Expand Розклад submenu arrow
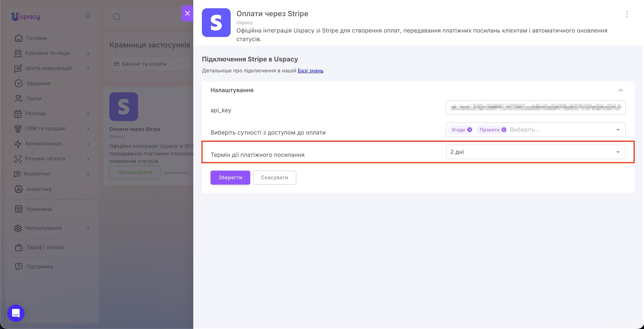Viewport: 644px width, 329px height. 88,114
